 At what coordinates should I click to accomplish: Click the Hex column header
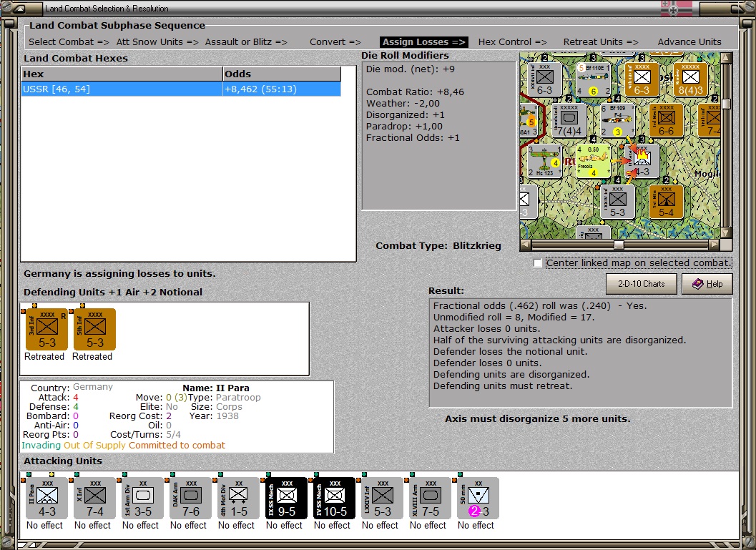click(122, 74)
